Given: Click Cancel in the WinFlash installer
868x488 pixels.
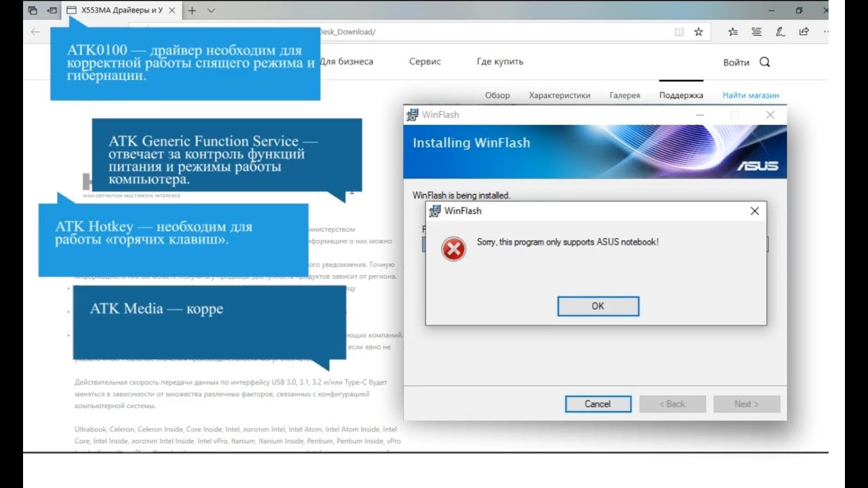Looking at the screenshot, I should (x=597, y=404).
